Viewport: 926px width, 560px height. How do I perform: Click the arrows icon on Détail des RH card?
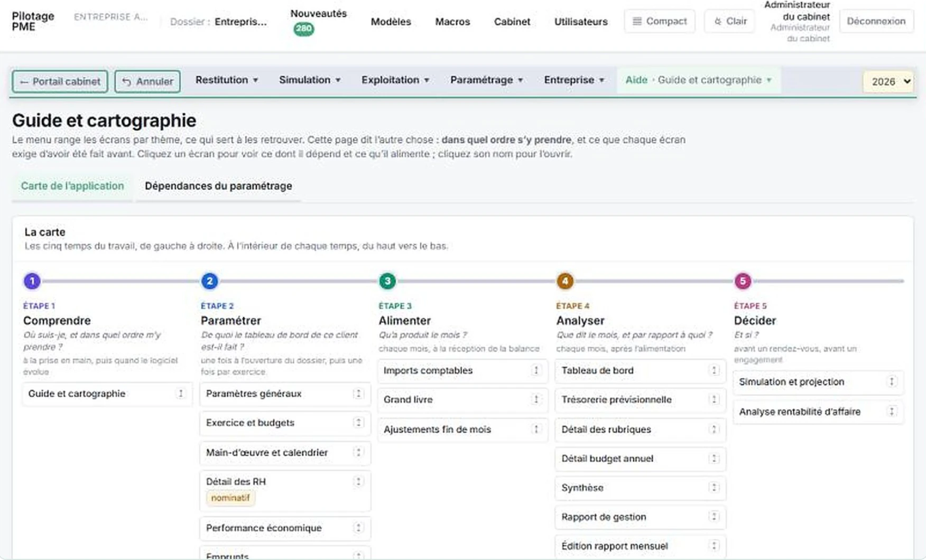click(x=358, y=481)
